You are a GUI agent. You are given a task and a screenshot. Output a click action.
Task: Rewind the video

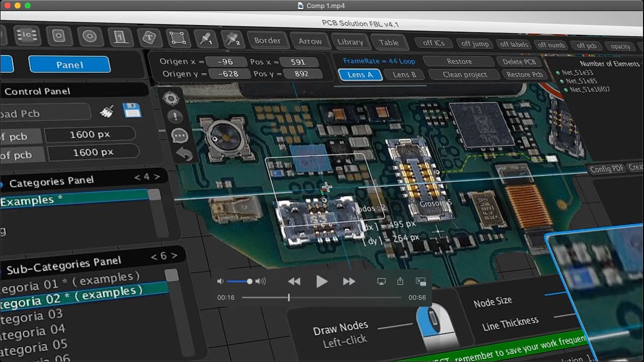point(294,282)
